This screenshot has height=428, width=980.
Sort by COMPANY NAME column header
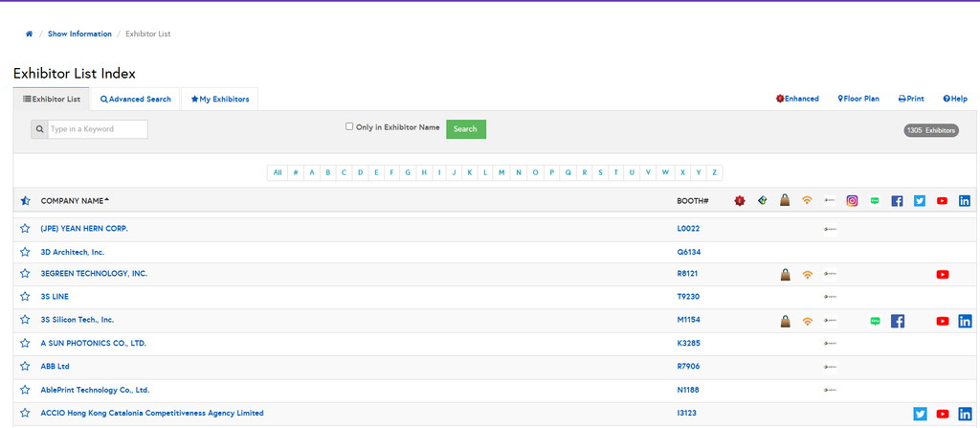[75, 201]
